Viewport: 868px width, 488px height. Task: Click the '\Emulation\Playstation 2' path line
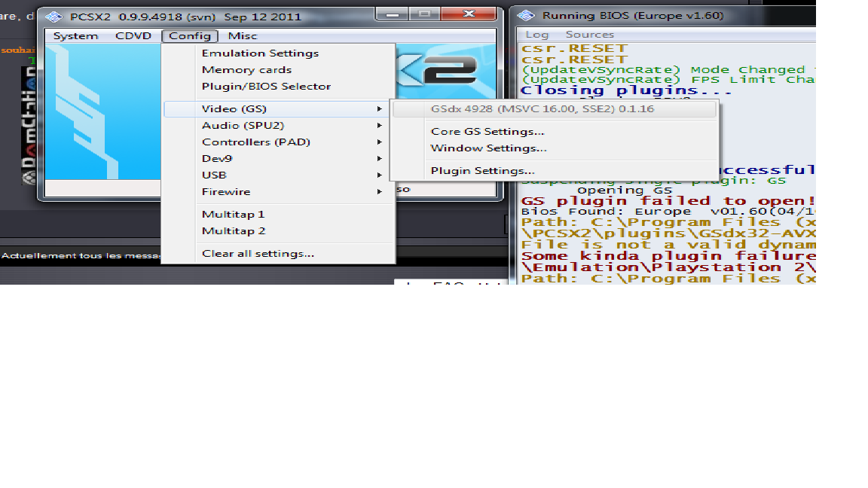668,267
